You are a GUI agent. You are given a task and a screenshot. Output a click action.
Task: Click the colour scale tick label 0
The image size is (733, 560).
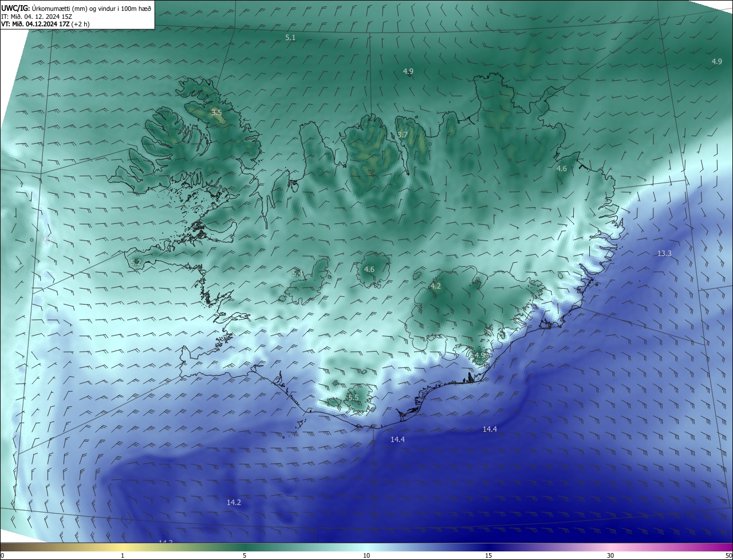(x=2, y=555)
